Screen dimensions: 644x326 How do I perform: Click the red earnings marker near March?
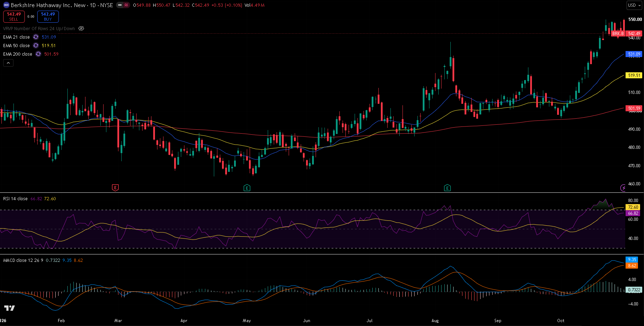click(115, 188)
